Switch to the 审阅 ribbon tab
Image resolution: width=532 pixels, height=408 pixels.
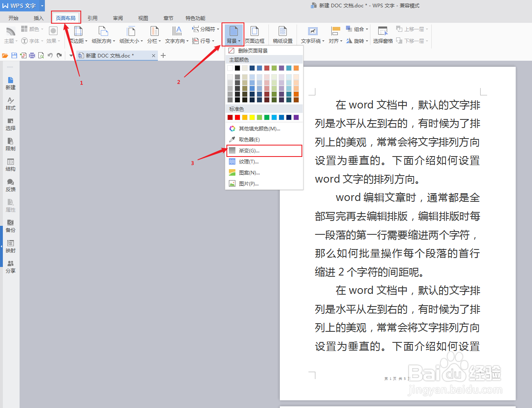coord(118,18)
